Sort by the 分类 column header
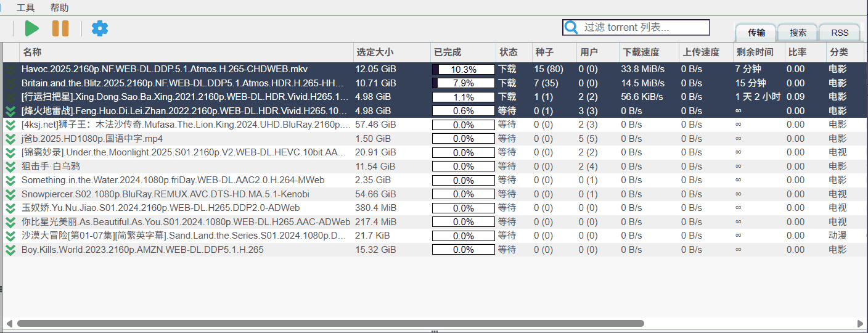 point(845,52)
